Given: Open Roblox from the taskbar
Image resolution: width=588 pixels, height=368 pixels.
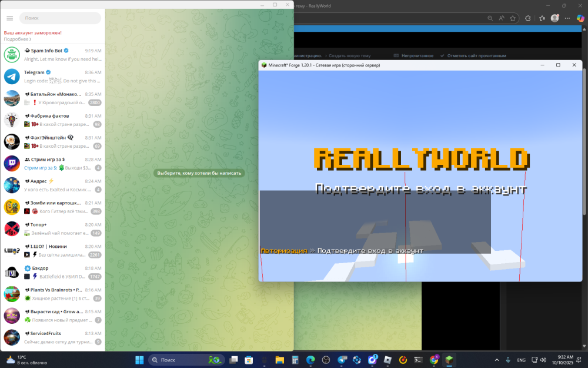Looking at the screenshot, I should [x=387, y=360].
